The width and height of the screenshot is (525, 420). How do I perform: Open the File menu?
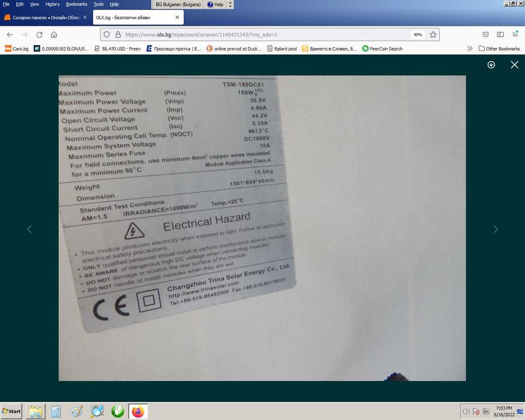coord(6,4)
